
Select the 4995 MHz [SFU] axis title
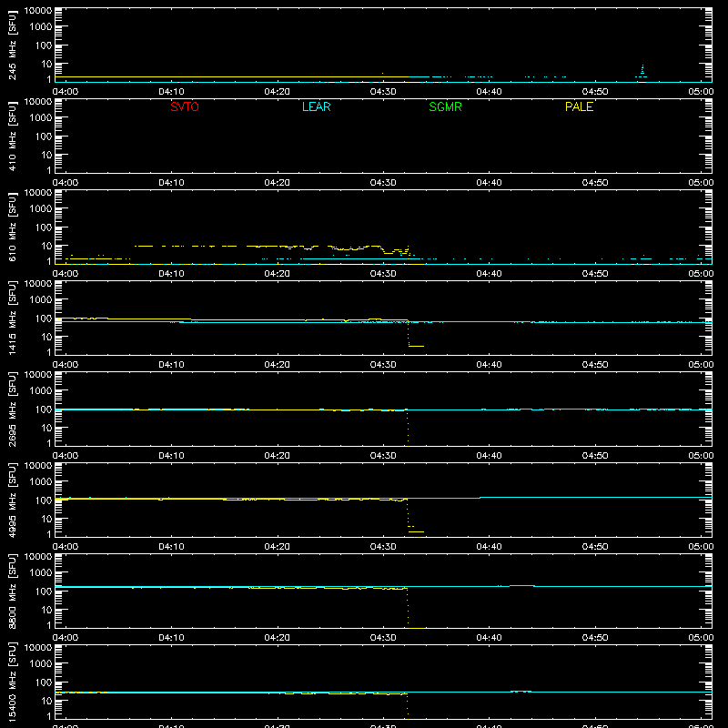click(x=12, y=500)
